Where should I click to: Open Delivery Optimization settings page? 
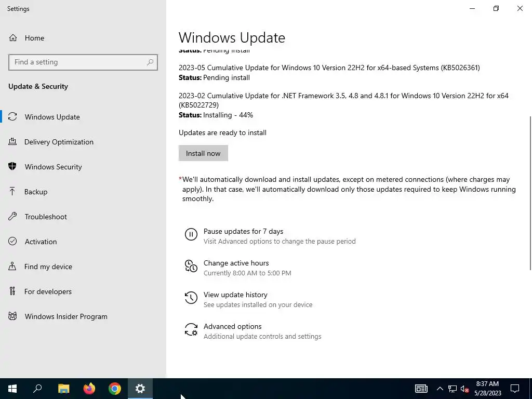pyautogui.click(x=83, y=142)
